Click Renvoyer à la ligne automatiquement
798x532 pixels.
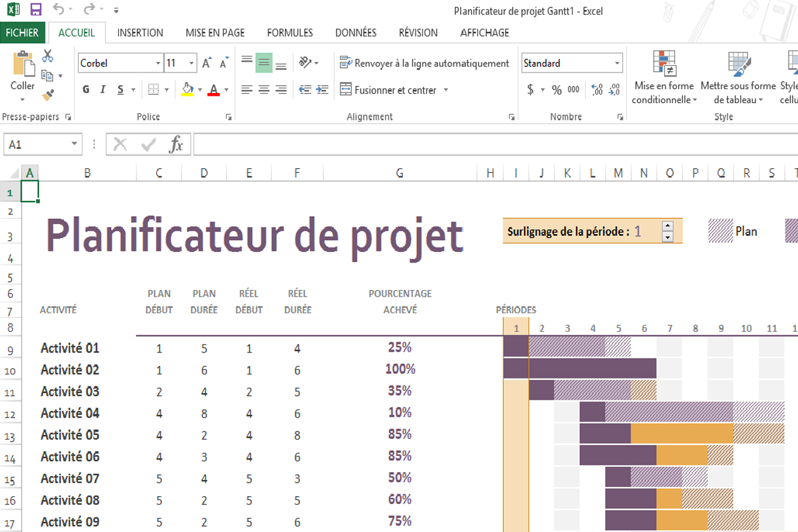pos(424,63)
